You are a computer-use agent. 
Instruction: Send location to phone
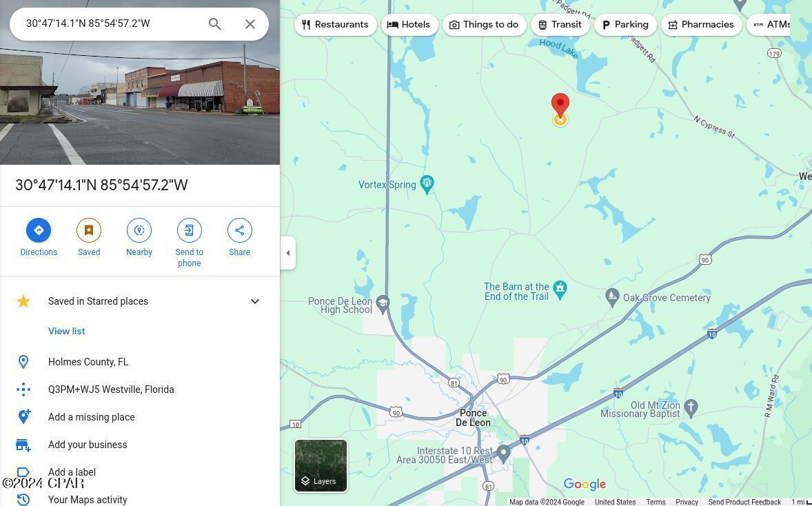click(x=189, y=231)
